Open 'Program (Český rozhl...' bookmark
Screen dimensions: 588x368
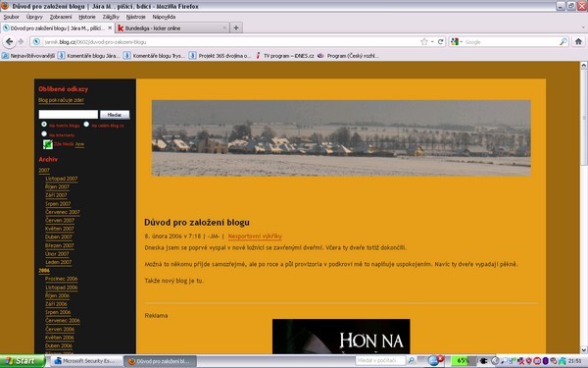(x=348, y=56)
